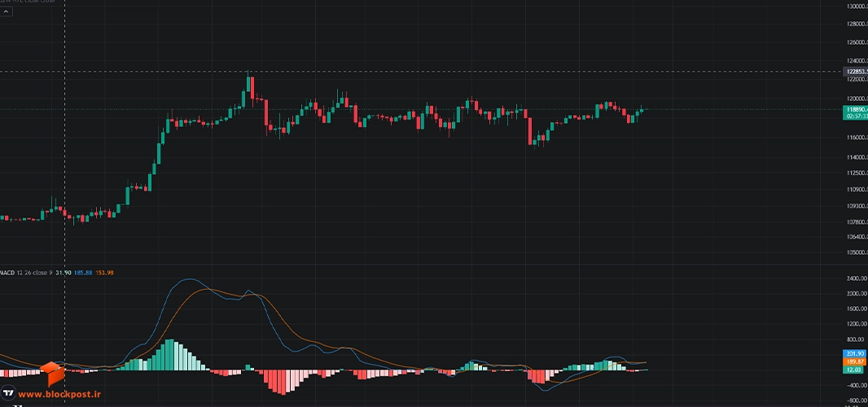This screenshot has height=407, width=868.
Task: Click the blue 201.90 MACD scale label
Action: point(855,354)
